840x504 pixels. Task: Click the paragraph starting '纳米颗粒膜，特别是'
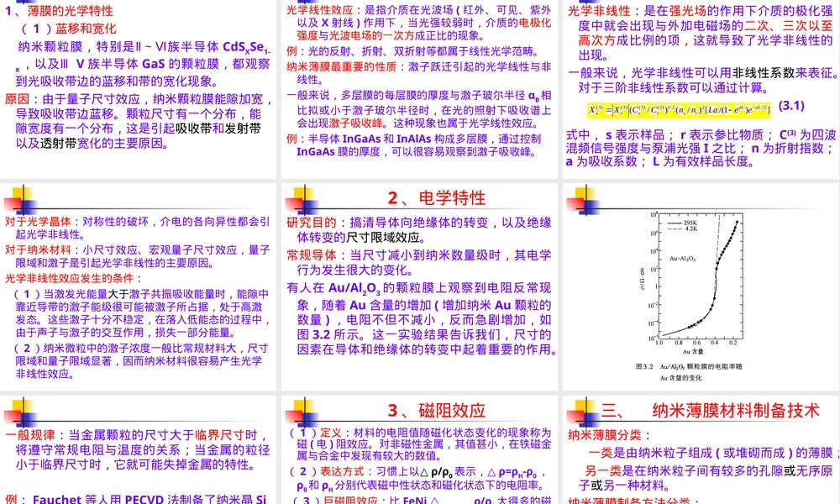tap(144, 65)
